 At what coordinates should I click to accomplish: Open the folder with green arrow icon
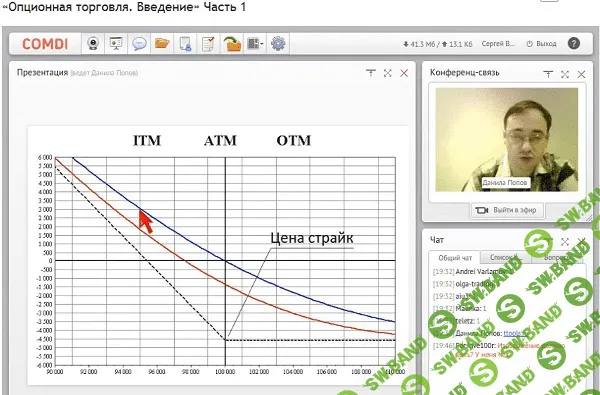[232, 43]
